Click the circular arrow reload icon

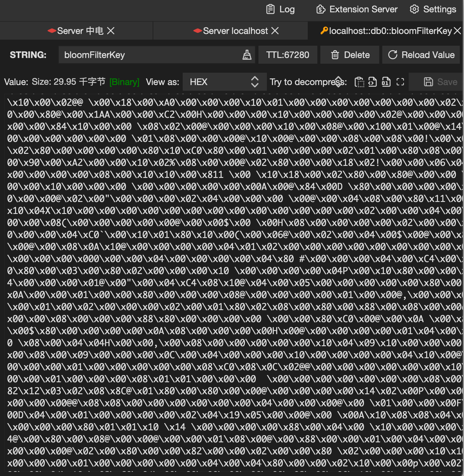pyautogui.click(x=393, y=55)
